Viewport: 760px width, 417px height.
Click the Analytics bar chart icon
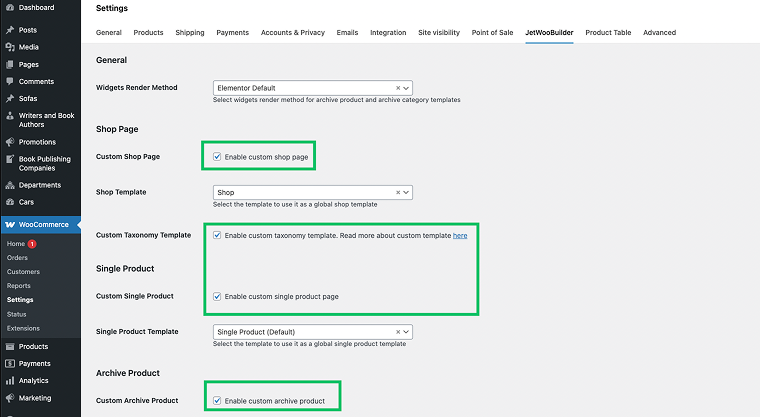click(10, 381)
